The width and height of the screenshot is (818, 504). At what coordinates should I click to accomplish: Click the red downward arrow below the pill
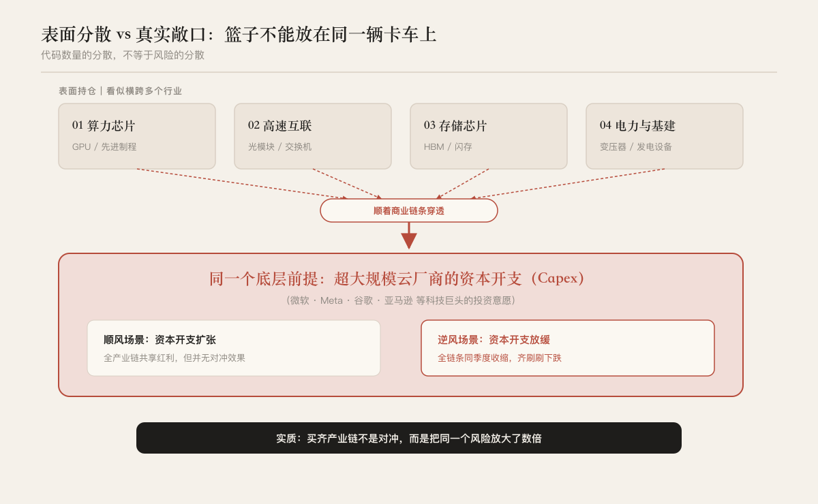point(409,236)
